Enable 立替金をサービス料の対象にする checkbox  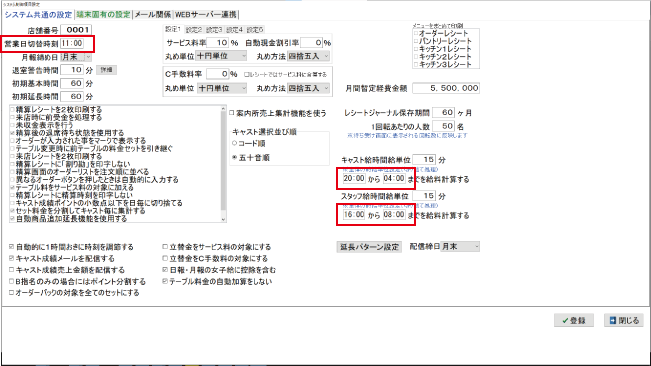165,247
